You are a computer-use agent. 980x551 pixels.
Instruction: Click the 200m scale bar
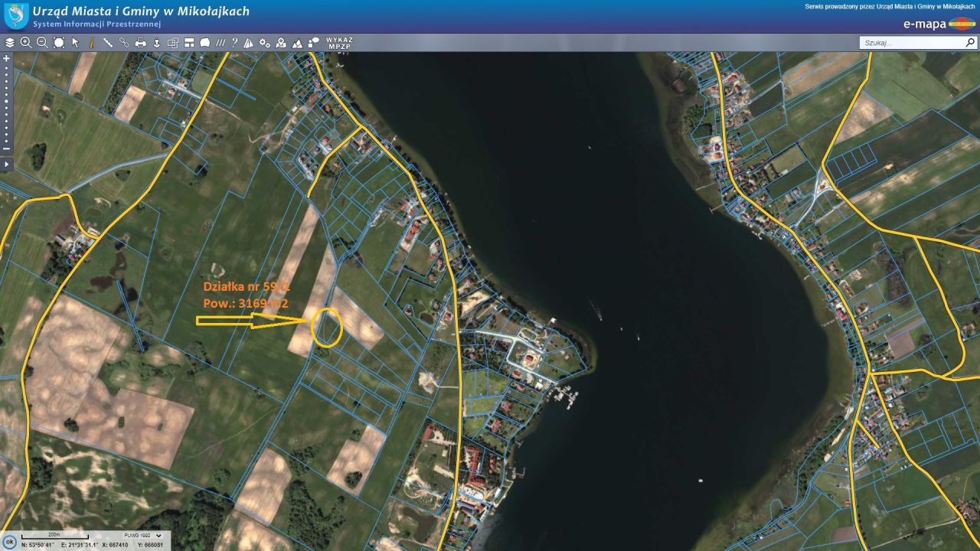point(54,536)
